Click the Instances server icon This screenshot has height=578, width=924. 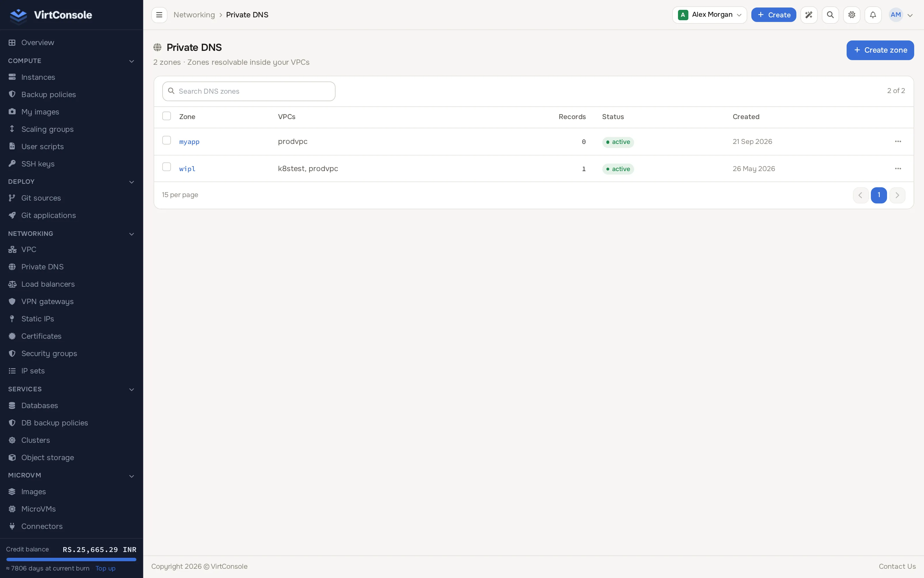pyautogui.click(x=12, y=77)
